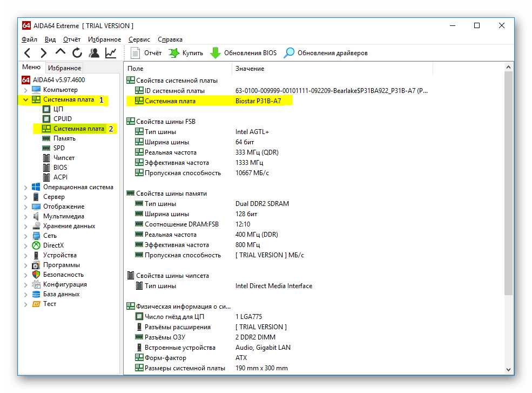
Task: Click the Сервер tower icon
Action: point(36,197)
